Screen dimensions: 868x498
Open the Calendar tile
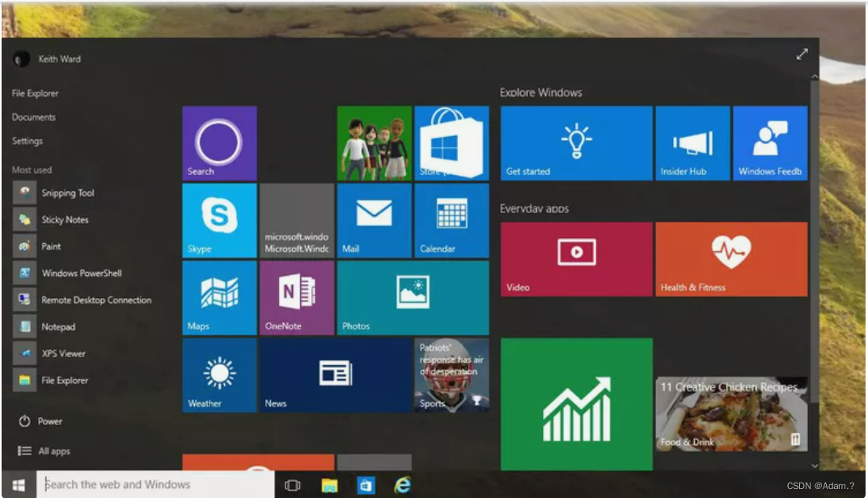[x=451, y=220]
